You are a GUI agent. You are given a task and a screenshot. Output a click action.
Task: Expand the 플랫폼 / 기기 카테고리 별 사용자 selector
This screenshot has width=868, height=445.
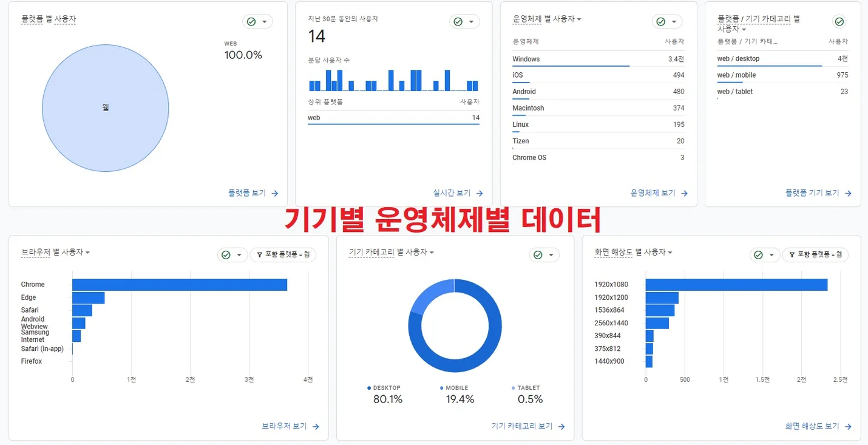[759, 24]
